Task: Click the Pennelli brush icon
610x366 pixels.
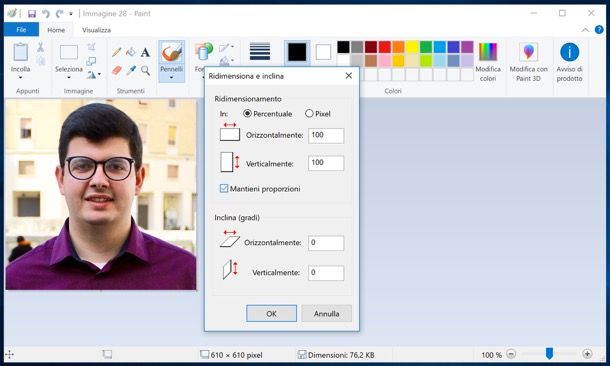Action: pos(172,52)
